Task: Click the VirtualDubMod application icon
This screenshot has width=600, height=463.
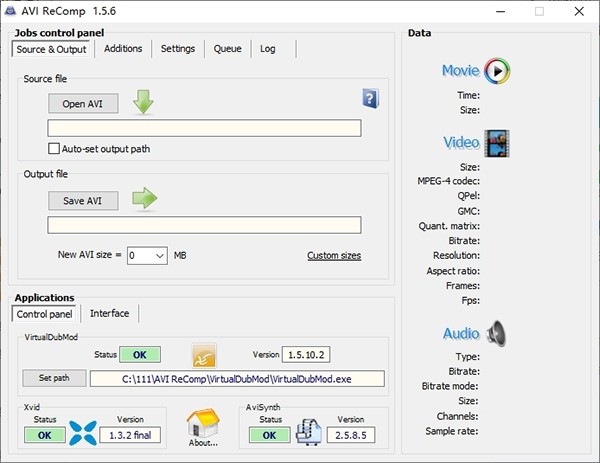Action: (205, 355)
